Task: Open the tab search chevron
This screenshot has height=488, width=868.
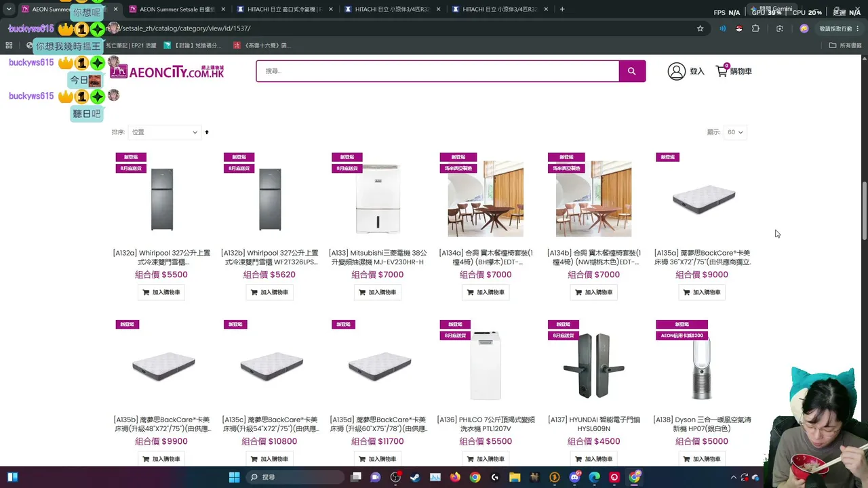Action: (x=9, y=9)
